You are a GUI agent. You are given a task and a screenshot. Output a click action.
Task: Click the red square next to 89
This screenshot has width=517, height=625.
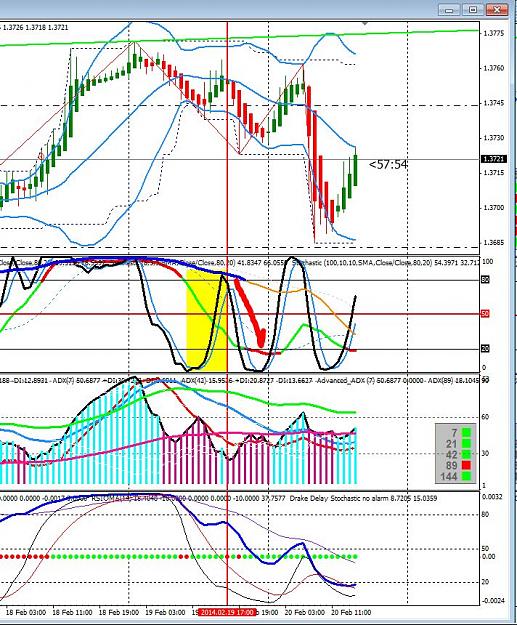tap(466, 465)
